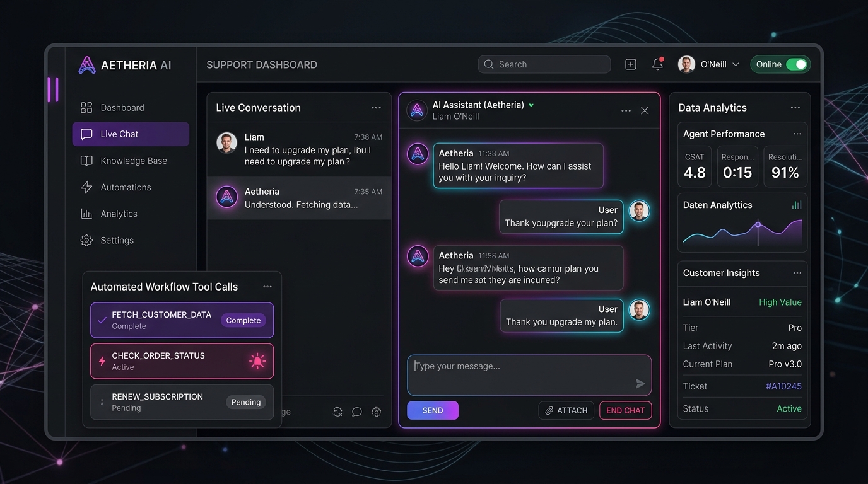Click drag handle dots on RENEW_SUBSCRIPTION

coord(102,402)
